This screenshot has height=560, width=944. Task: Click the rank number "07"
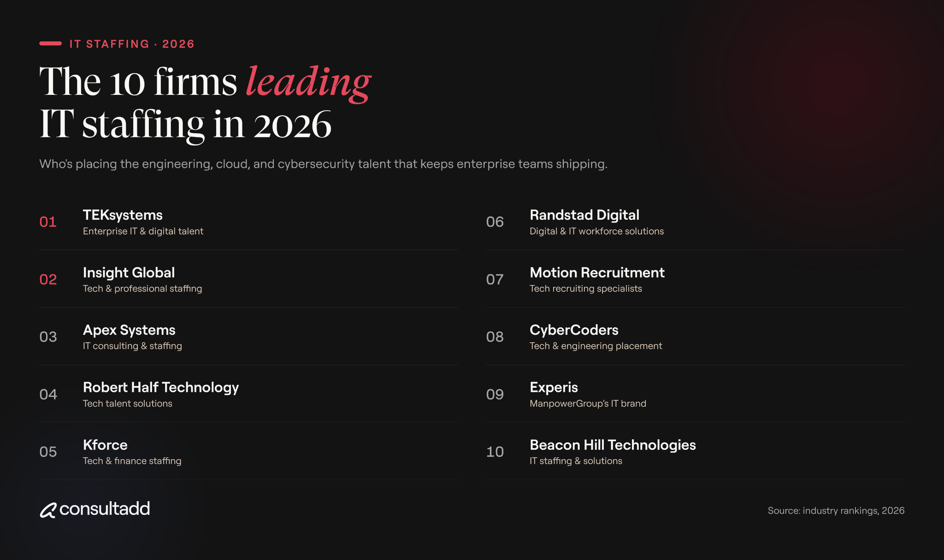pyautogui.click(x=495, y=280)
